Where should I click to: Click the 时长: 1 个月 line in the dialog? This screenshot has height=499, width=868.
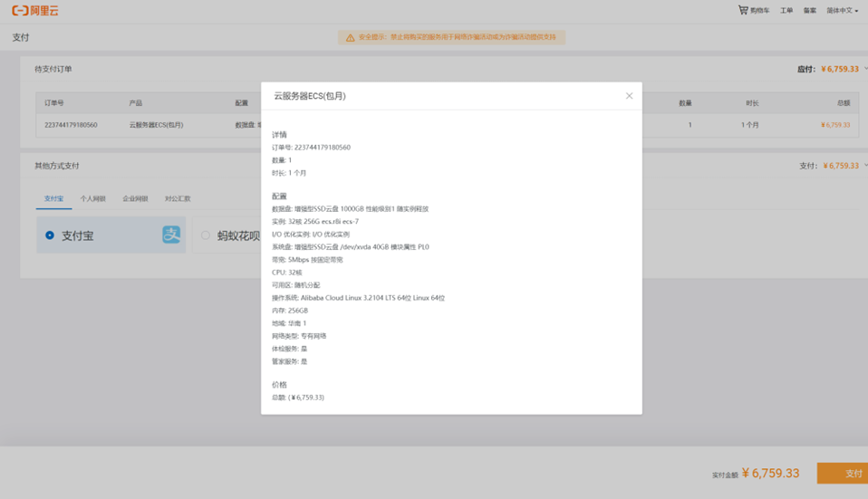point(289,173)
